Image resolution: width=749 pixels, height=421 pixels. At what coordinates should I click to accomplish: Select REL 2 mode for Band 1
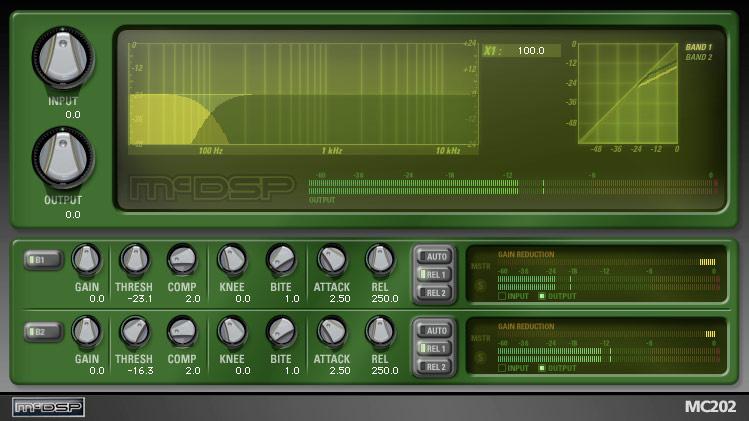[x=434, y=293]
